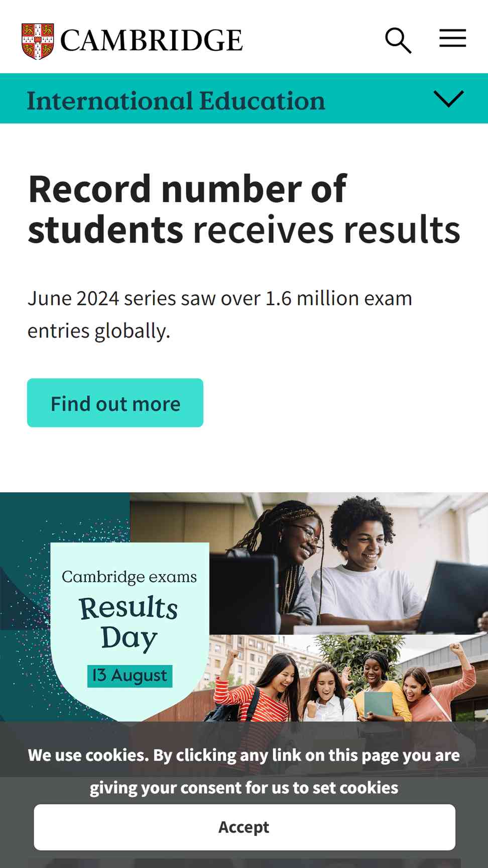Viewport: 488px width, 868px height.
Task: Open the search magnifier icon
Action: pos(398,40)
